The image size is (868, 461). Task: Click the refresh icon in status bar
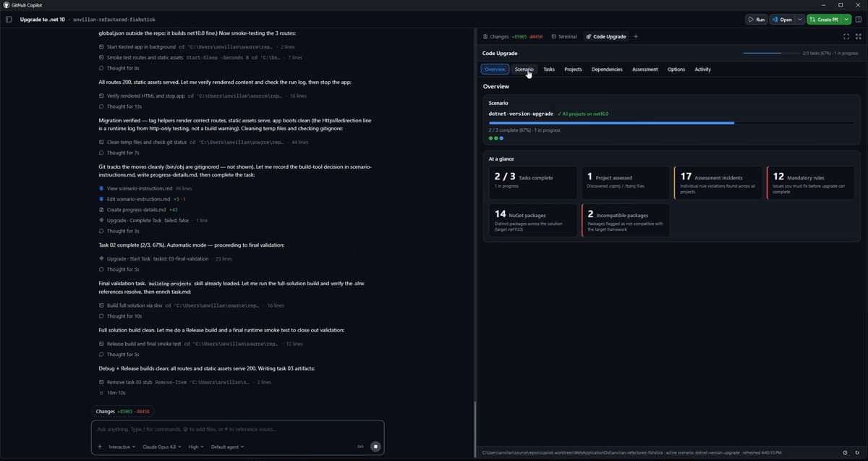point(857,452)
